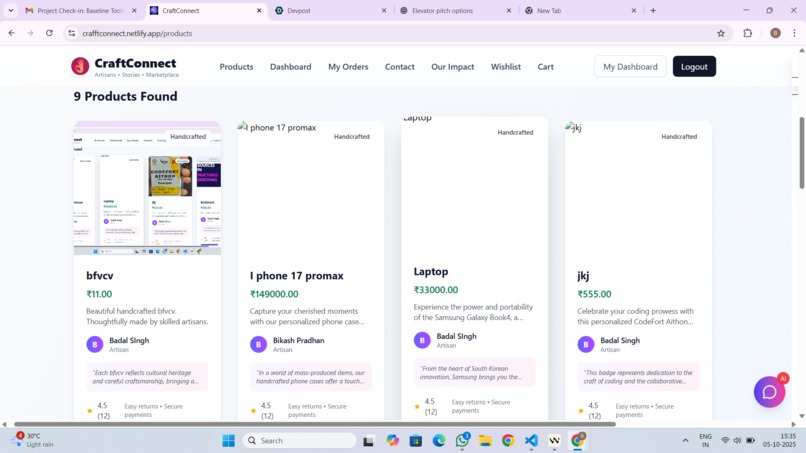Image resolution: width=806 pixels, height=453 pixels.
Task: Open the Chrome profile avatar
Action: [775, 33]
